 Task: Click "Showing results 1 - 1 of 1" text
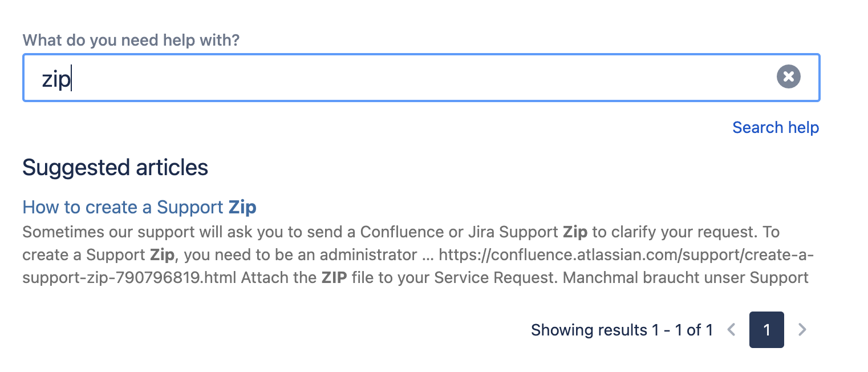point(622,330)
